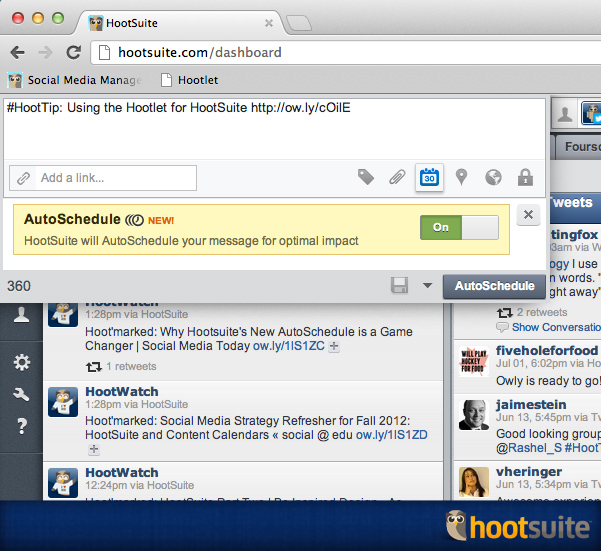Viewport: 601px width, 551px height.
Task: Click vheringer avatar thumbnail
Action: (474, 482)
